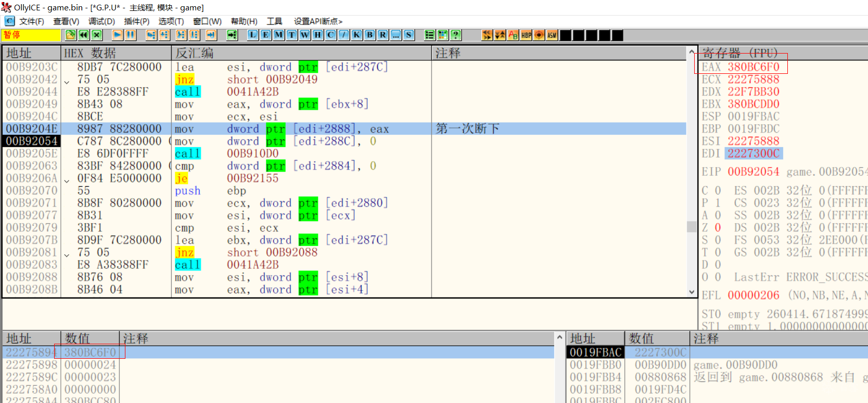This screenshot has height=403, width=868.
Task: Open the 查看(V) menu
Action: coord(66,21)
